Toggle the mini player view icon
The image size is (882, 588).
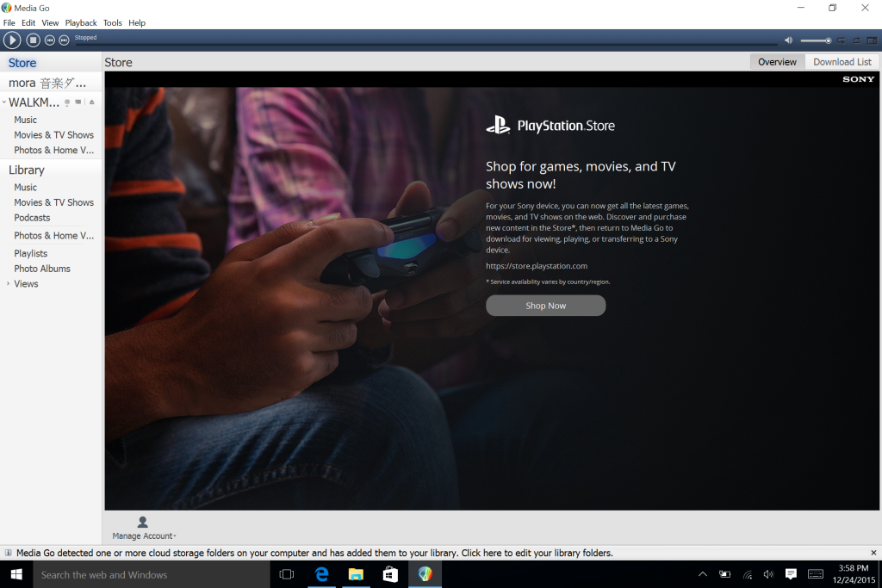872,40
